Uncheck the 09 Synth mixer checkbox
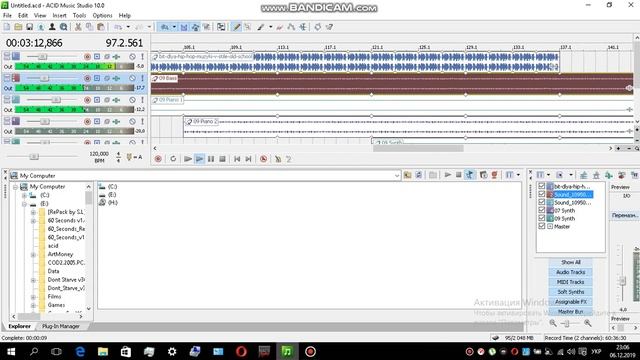The height and width of the screenshot is (360, 640). coord(542,218)
